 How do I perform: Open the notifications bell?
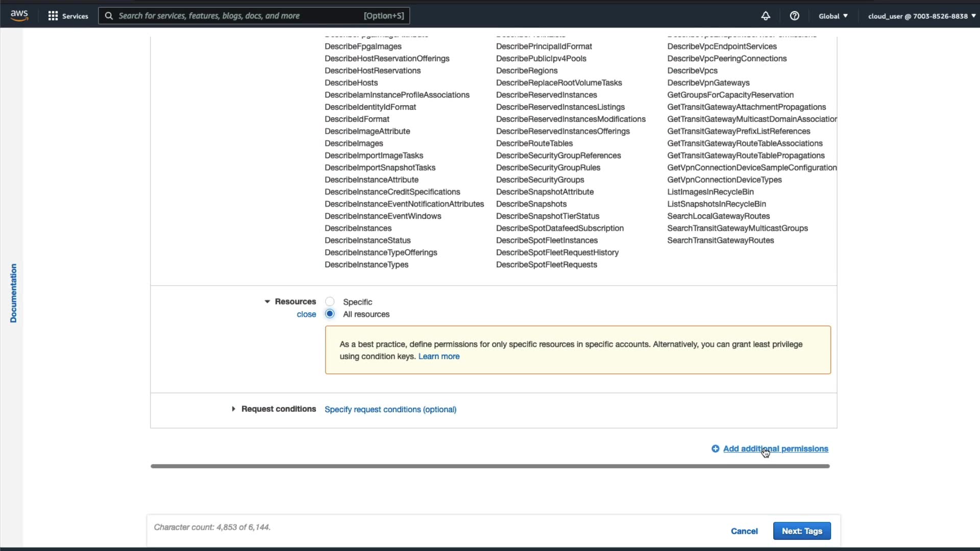(765, 16)
